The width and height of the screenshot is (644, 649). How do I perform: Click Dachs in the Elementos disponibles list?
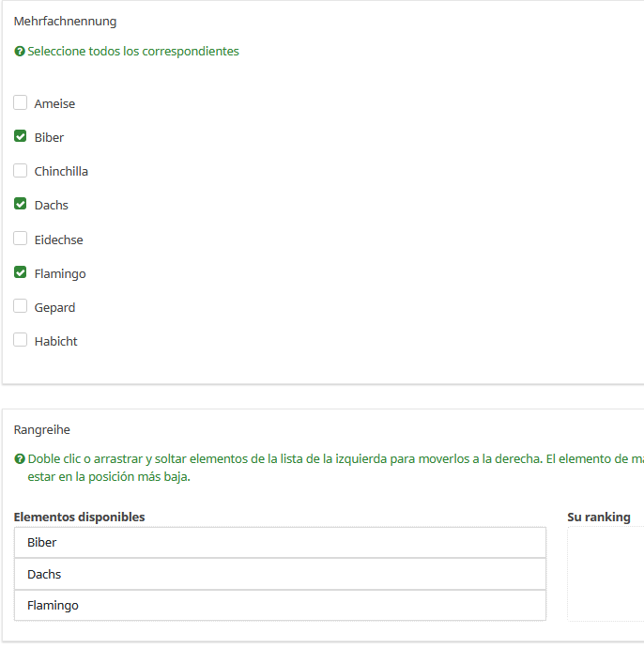tap(280, 574)
